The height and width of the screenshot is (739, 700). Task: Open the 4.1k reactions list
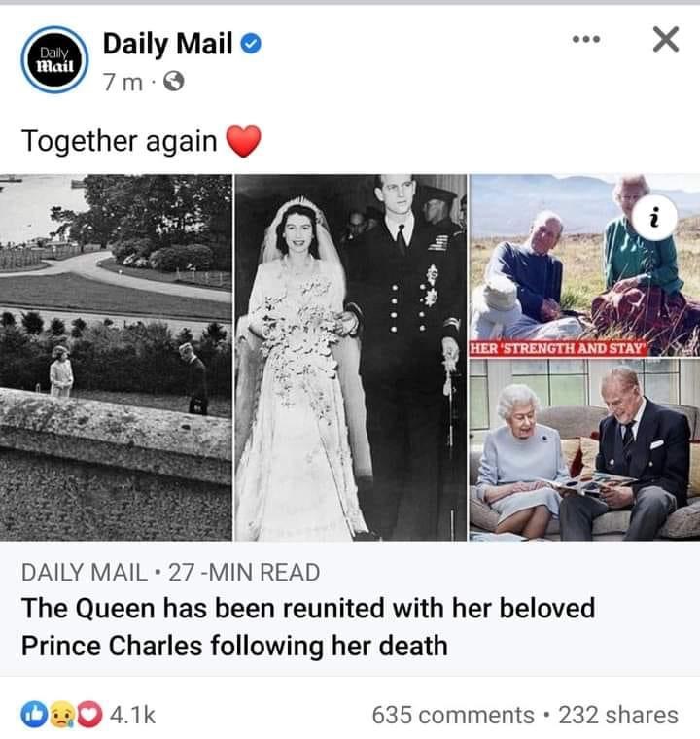coord(132,715)
